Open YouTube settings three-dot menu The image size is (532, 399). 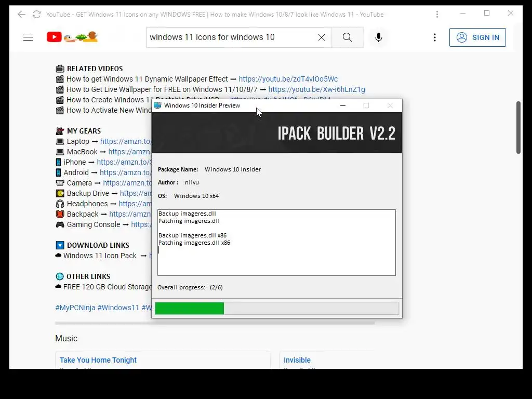coord(435,37)
